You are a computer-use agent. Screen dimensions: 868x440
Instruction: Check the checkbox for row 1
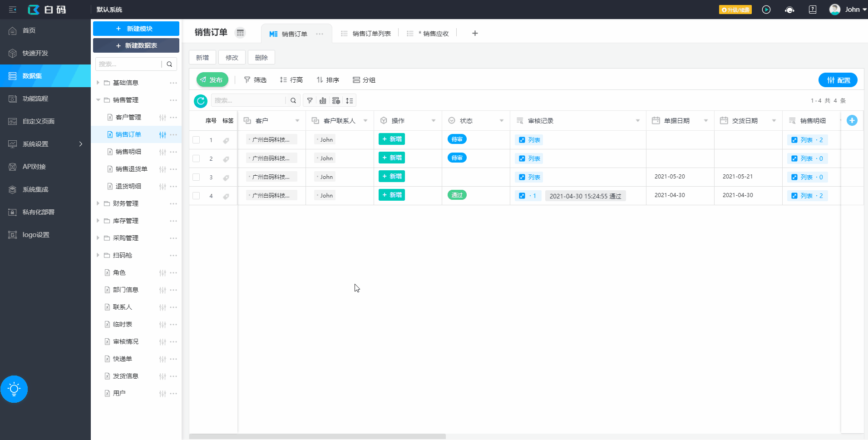click(196, 140)
